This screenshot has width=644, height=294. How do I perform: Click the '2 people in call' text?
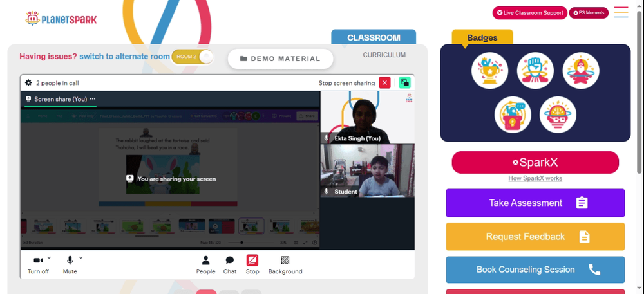[x=57, y=83]
